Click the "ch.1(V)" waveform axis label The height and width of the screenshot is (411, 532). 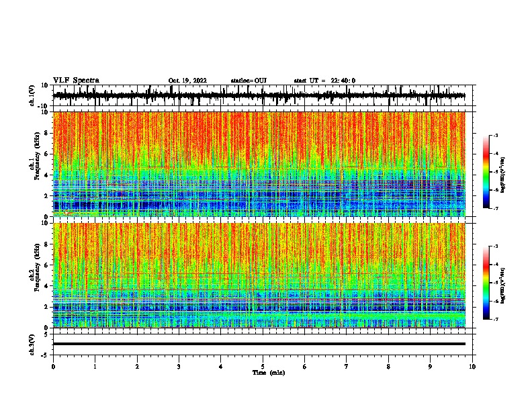point(32,95)
